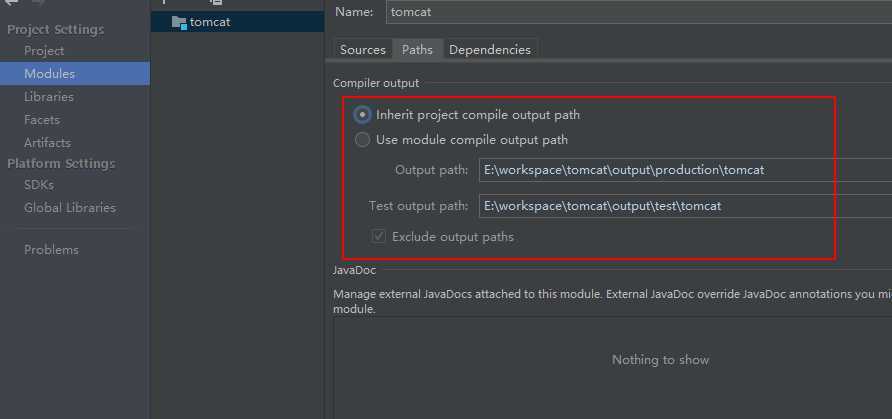
Task: Click the 'Nothing to show' placeholder text
Action: 660,360
